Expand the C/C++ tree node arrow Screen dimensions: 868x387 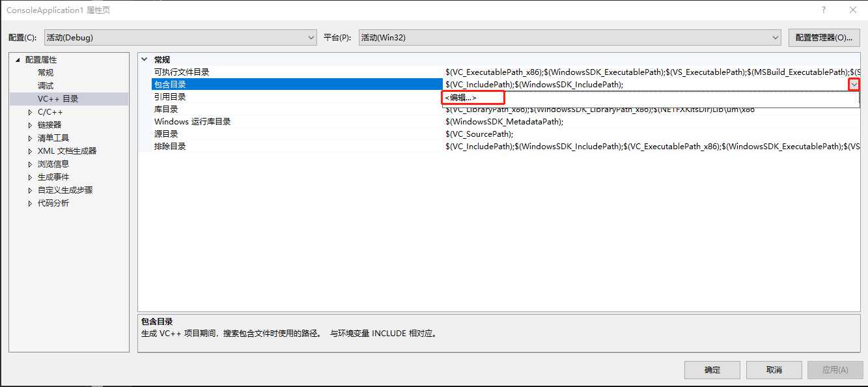point(30,112)
